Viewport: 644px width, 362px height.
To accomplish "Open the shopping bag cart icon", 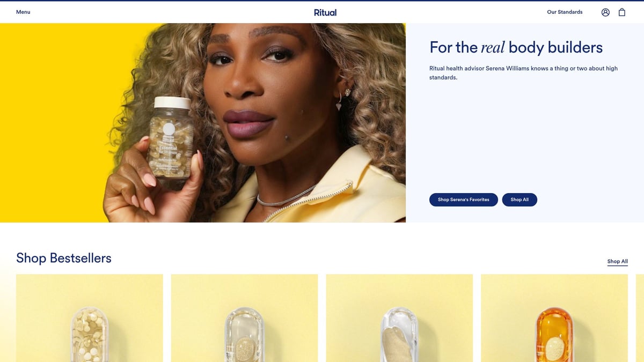I will tap(622, 12).
